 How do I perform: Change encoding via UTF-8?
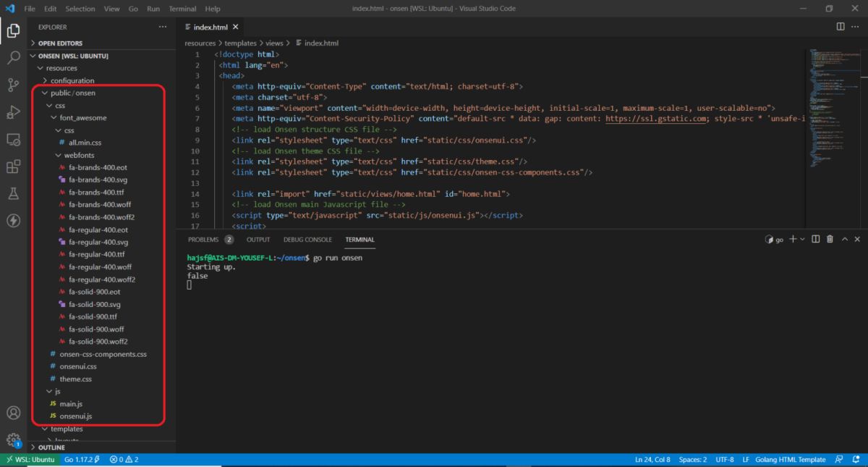(x=725, y=460)
